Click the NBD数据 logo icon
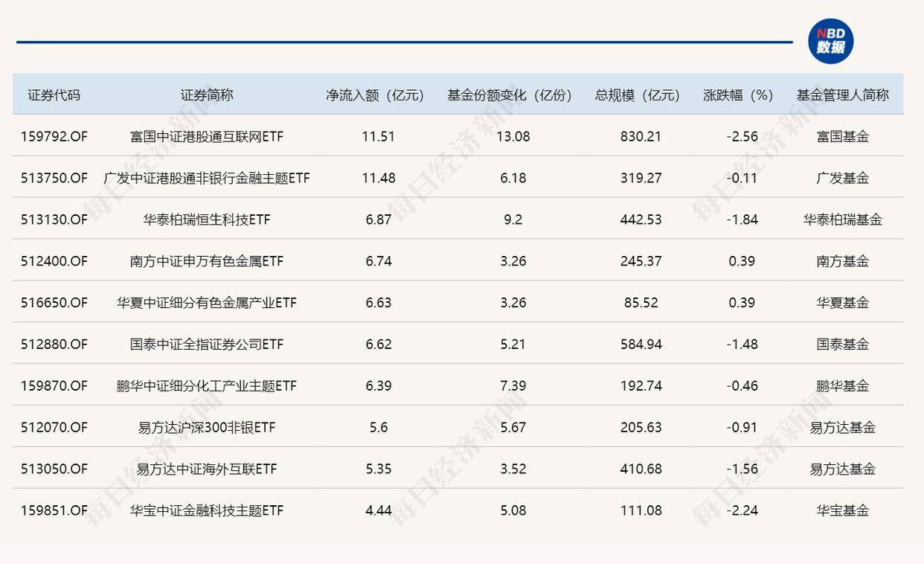 click(830, 42)
